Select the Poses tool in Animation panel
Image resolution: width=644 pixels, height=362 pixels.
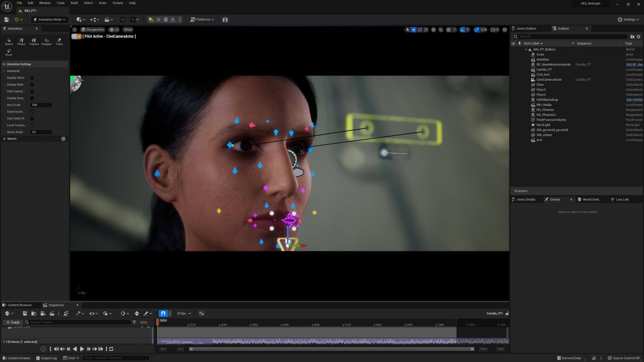click(21, 42)
